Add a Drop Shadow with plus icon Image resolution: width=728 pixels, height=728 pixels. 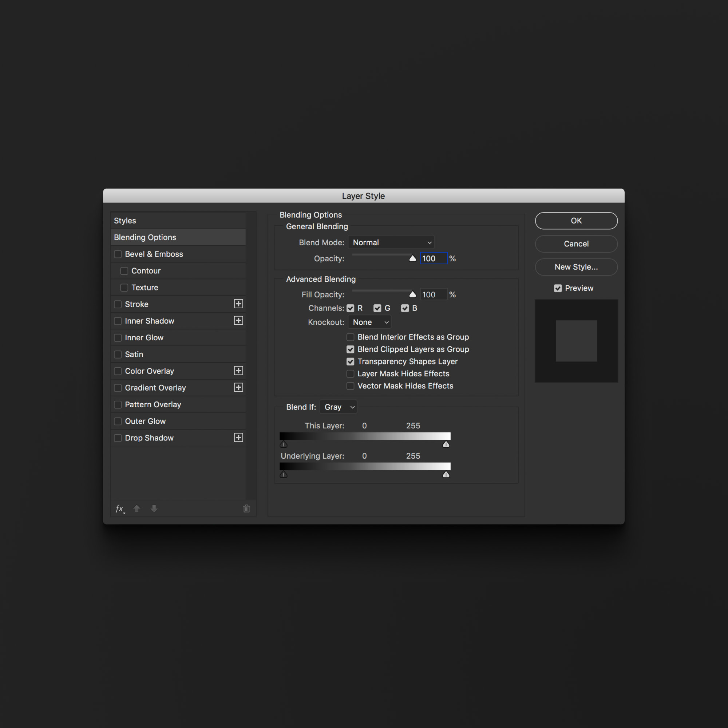[x=238, y=438]
